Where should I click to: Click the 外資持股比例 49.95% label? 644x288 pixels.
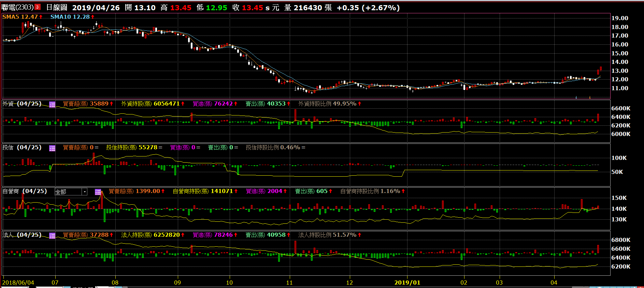[x=330, y=104]
